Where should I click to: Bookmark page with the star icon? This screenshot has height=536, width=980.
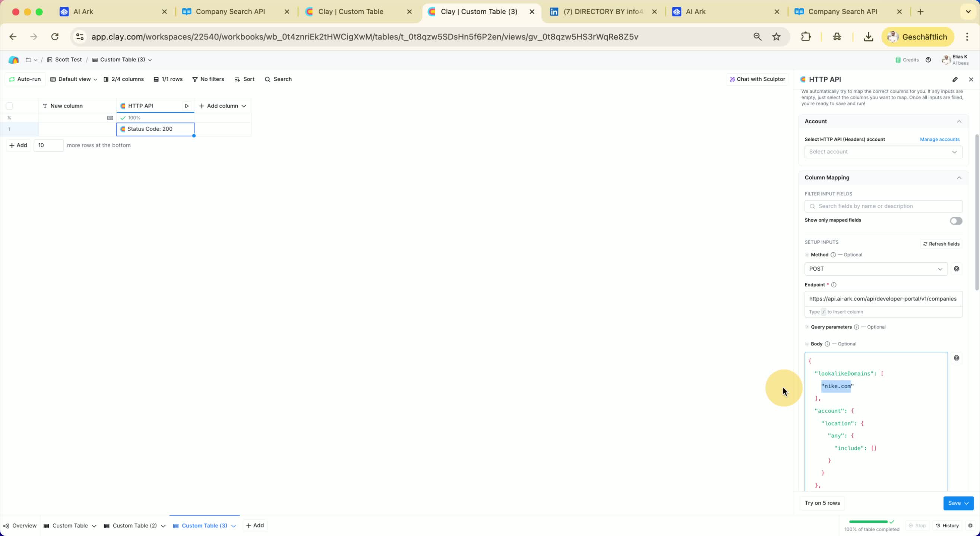pyautogui.click(x=776, y=37)
